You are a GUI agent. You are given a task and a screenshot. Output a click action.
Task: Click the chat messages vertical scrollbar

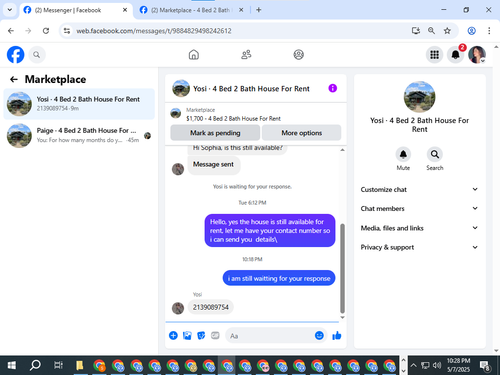click(342, 268)
